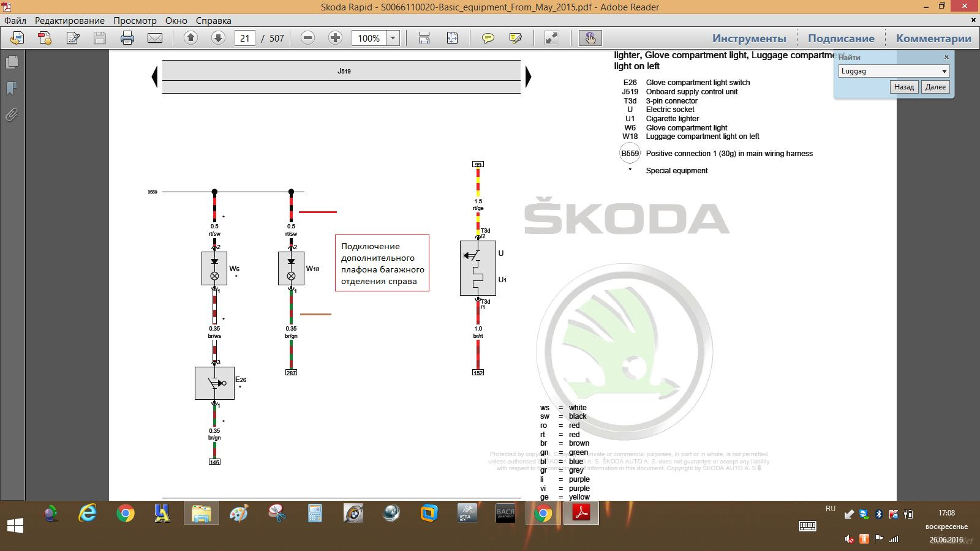Open the Calculator taskbar icon
The image size is (980, 551).
point(315,513)
